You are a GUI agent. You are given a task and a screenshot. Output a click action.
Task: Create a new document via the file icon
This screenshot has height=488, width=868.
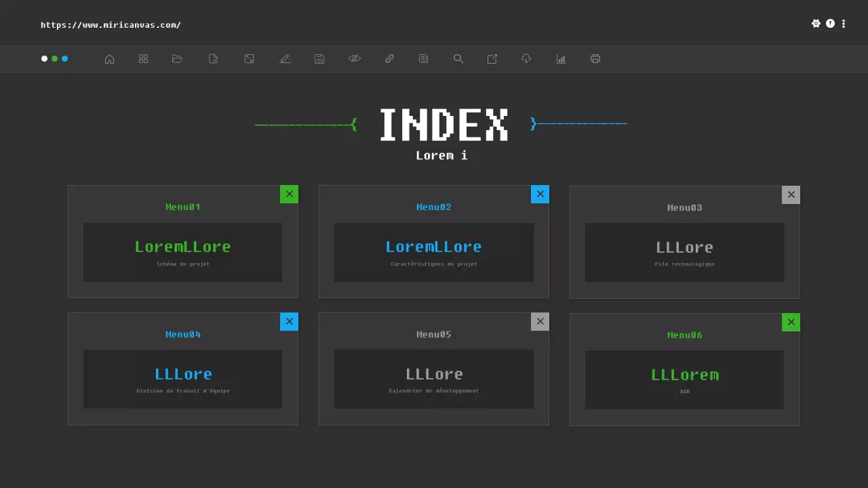(213, 58)
